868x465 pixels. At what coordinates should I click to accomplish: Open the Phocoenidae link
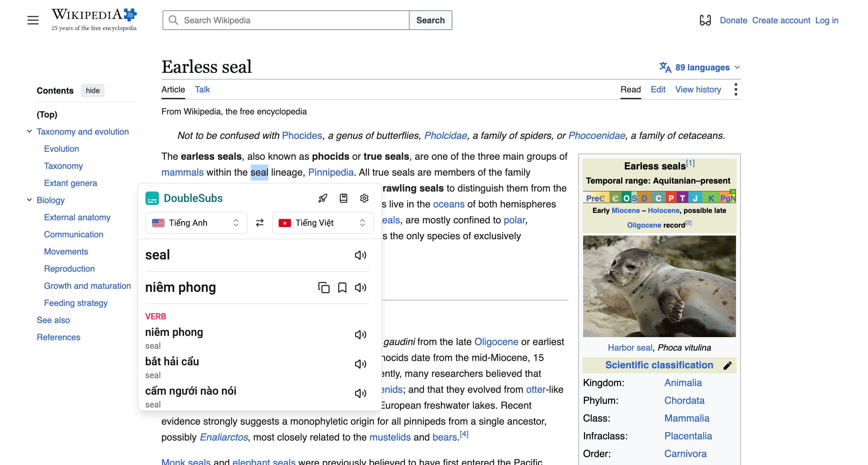[596, 136]
